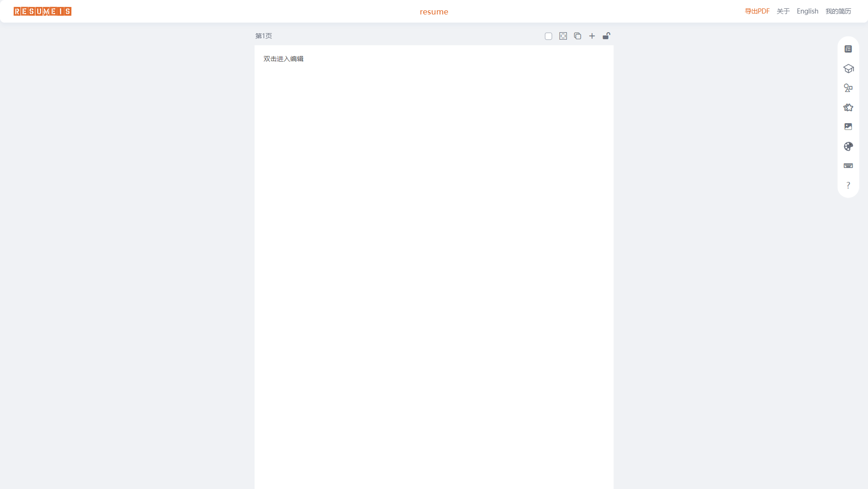Open the shapes panel icon

tap(848, 88)
